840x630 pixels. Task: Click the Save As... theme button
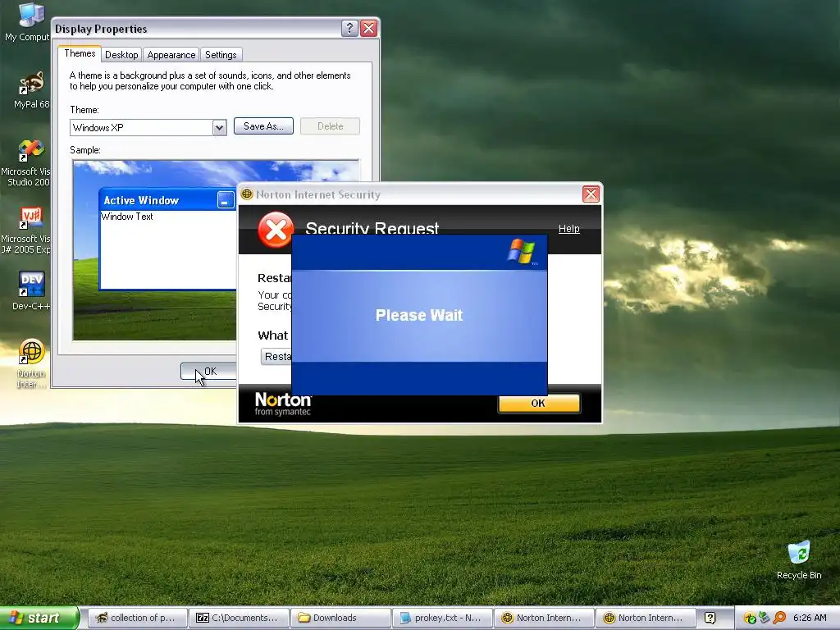point(263,126)
